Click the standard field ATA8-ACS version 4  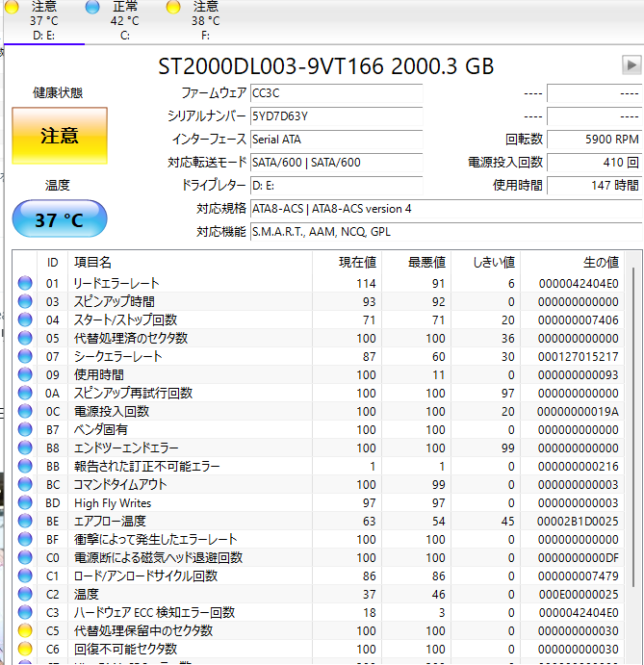click(446, 209)
